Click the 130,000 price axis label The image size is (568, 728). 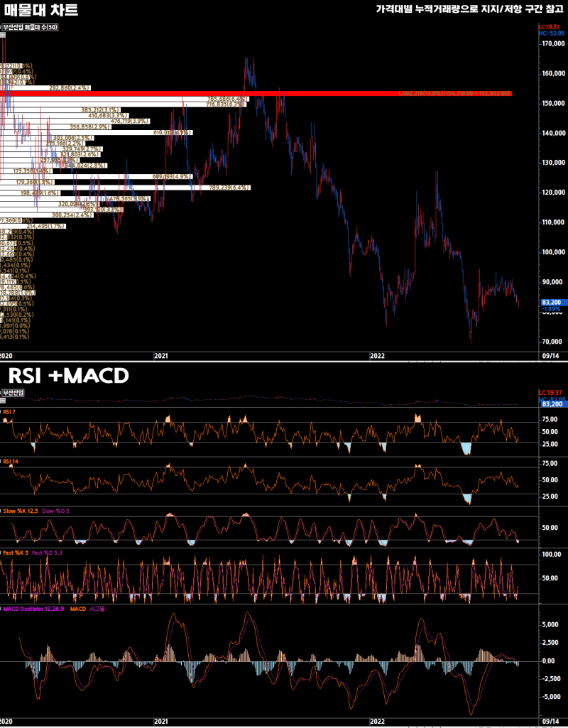552,163
